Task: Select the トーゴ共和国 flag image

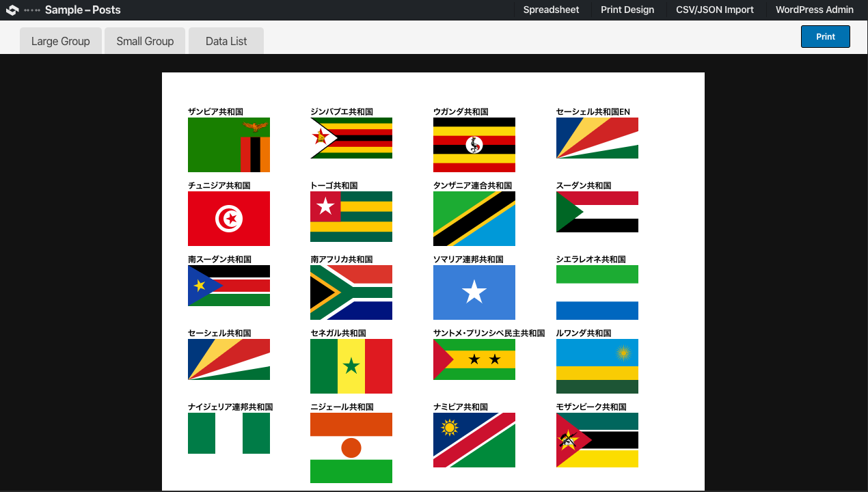Action: click(x=351, y=217)
